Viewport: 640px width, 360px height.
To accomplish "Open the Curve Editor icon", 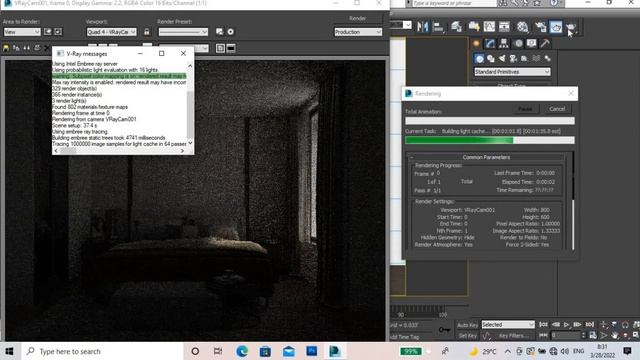I will click(x=489, y=27).
